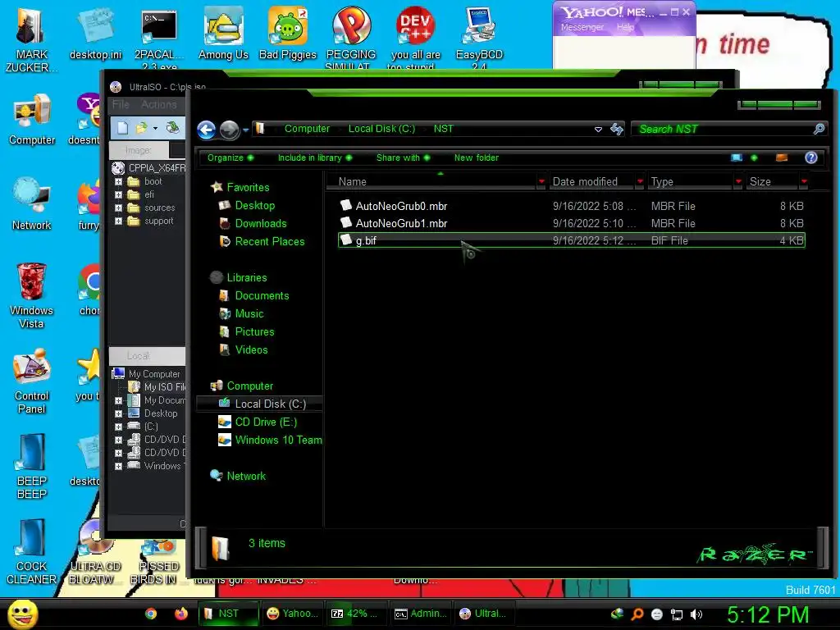Screen dimensions: 840x630
Task: Switch to the Yahoo taskbar button
Action: pyautogui.click(x=293, y=614)
